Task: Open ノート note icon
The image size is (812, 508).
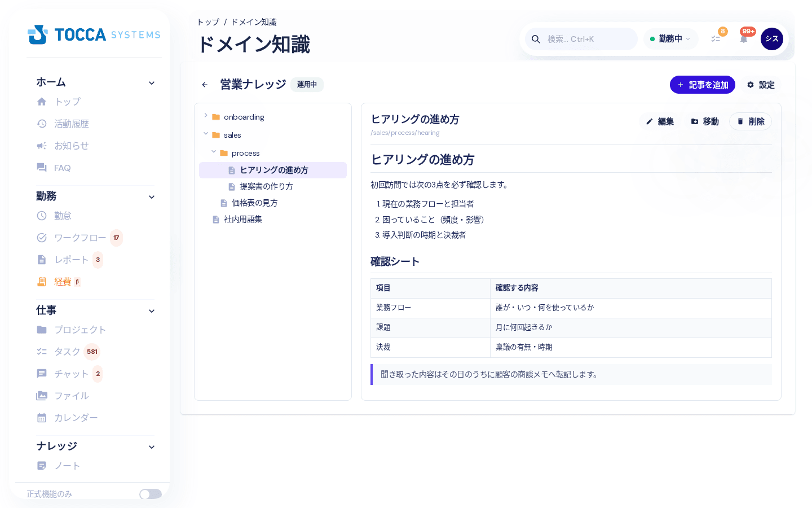Action: pyautogui.click(x=42, y=466)
